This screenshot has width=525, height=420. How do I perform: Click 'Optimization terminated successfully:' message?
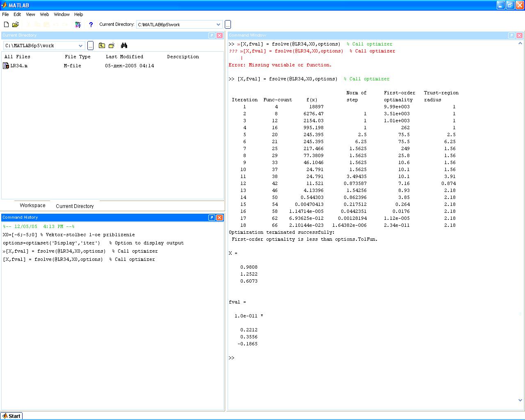pyautogui.click(x=282, y=232)
